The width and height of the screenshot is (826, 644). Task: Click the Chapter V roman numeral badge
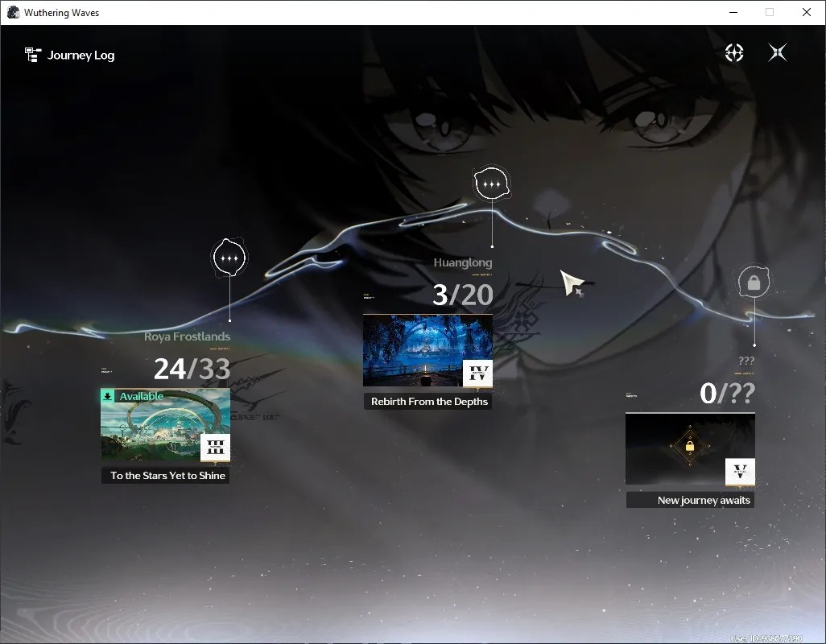click(x=740, y=472)
